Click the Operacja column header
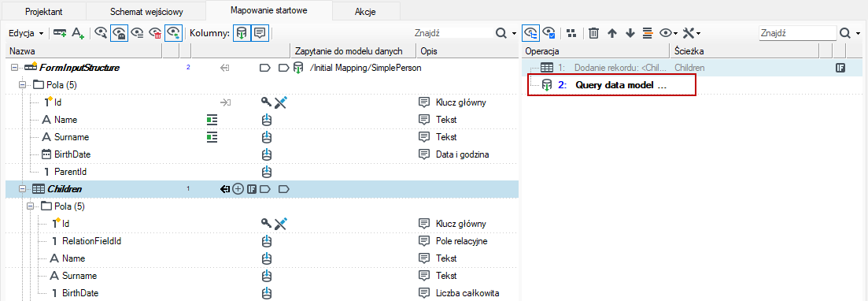This screenshot has width=868, height=301. 597,51
